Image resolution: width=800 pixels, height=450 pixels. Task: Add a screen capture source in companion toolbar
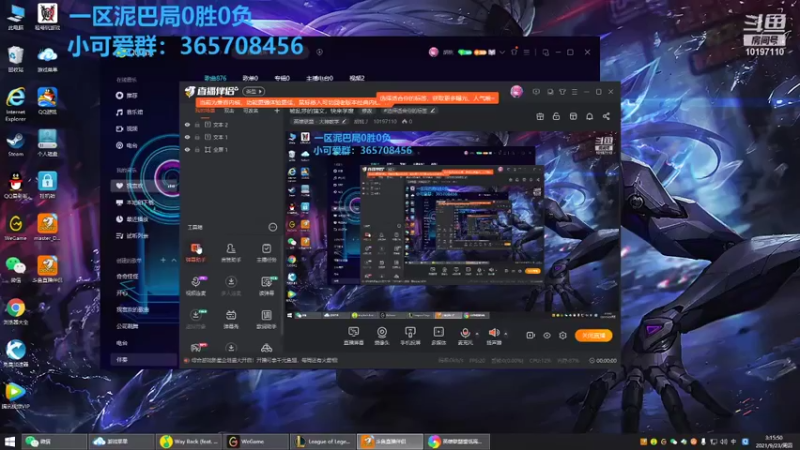point(353,336)
